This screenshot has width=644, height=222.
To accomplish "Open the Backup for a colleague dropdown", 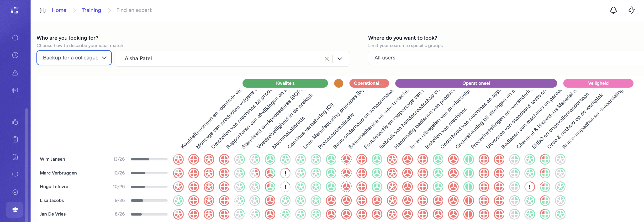I will [74, 58].
